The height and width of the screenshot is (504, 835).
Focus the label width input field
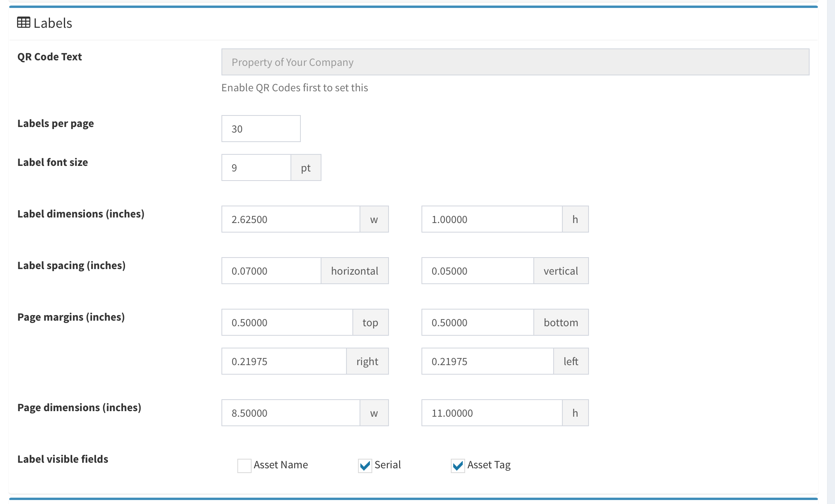(291, 219)
